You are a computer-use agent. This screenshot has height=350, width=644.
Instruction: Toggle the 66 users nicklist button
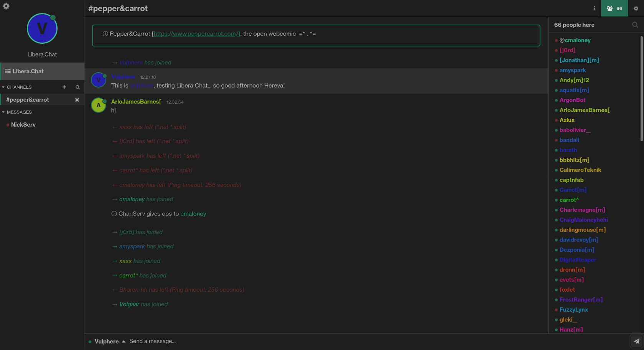[x=614, y=8]
